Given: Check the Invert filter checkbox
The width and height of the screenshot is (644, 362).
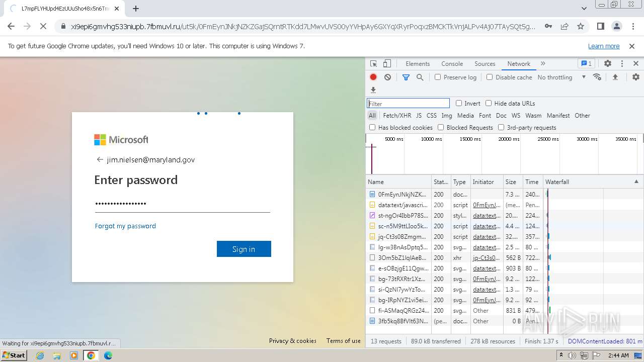Looking at the screenshot, I should click(x=459, y=104).
